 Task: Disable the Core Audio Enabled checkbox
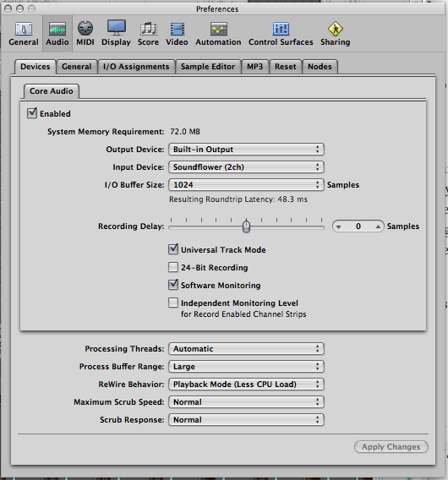(x=32, y=113)
